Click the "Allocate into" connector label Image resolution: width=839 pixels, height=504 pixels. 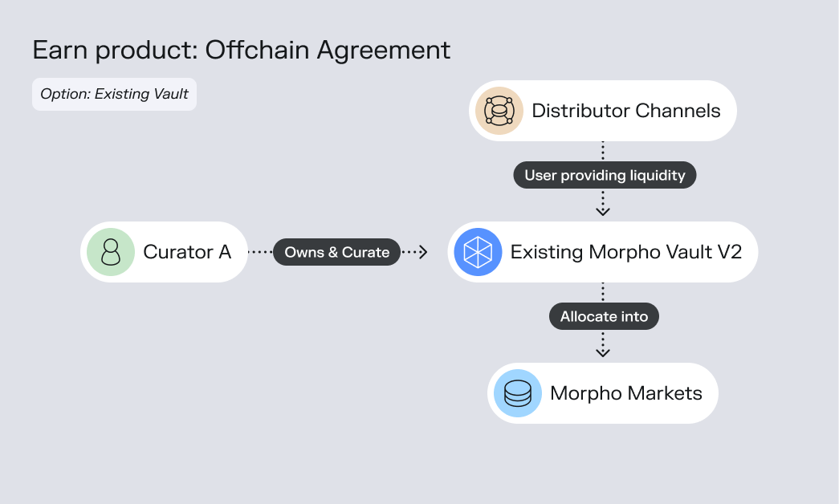tap(604, 316)
